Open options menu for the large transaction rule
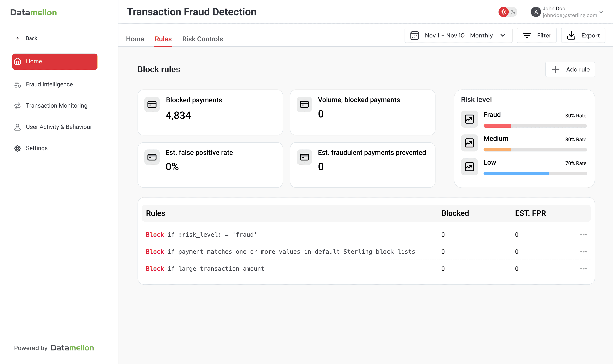 coord(584,268)
